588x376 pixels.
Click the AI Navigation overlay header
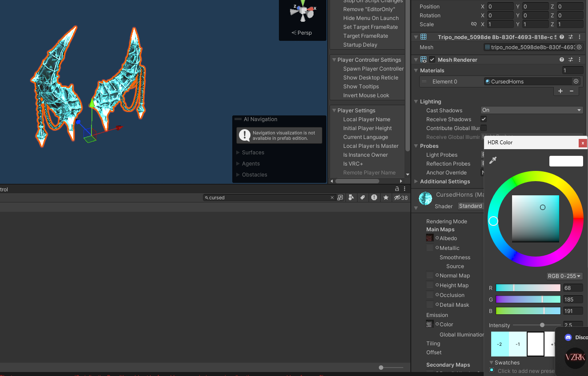click(x=279, y=119)
